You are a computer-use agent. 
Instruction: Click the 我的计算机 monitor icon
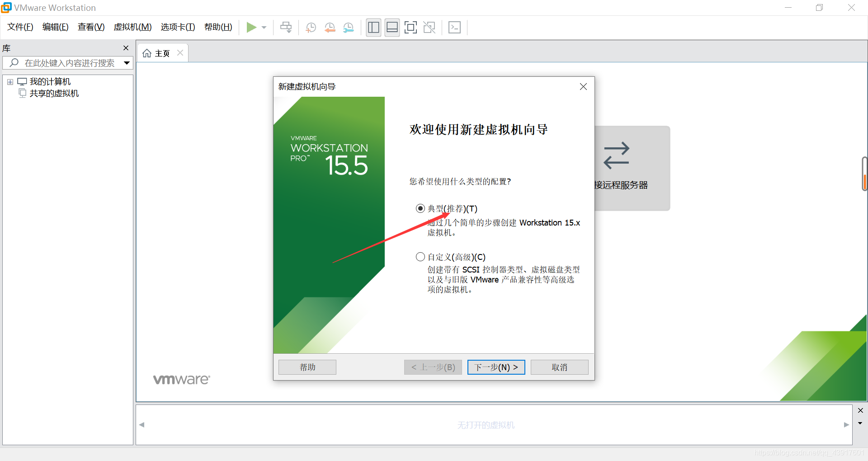tap(22, 82)
